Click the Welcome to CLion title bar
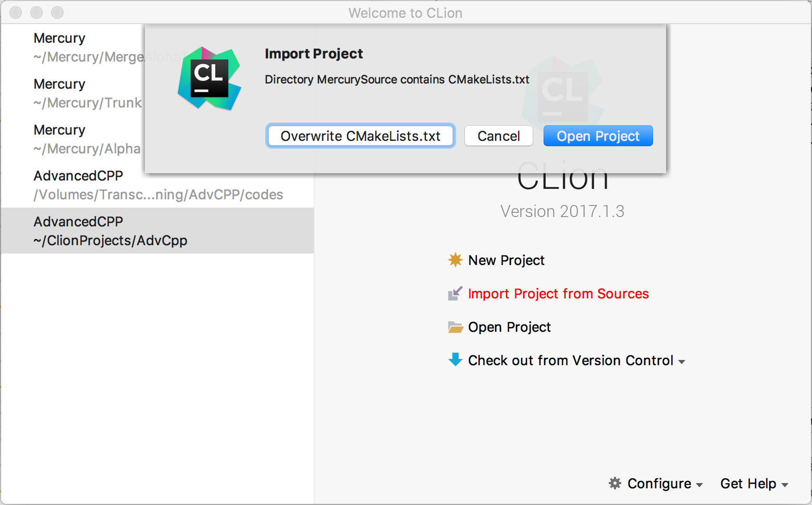Screen dimensions: 812x505 (x=405, y=13)
